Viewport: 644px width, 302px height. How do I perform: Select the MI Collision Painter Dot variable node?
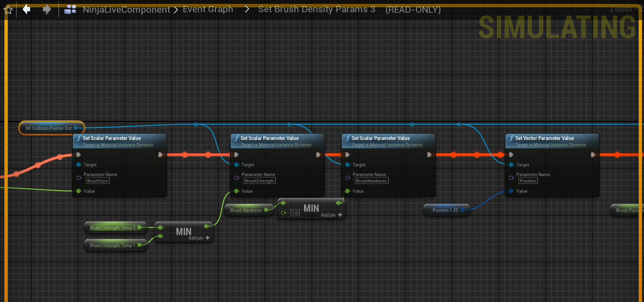(x=48, y=128)
